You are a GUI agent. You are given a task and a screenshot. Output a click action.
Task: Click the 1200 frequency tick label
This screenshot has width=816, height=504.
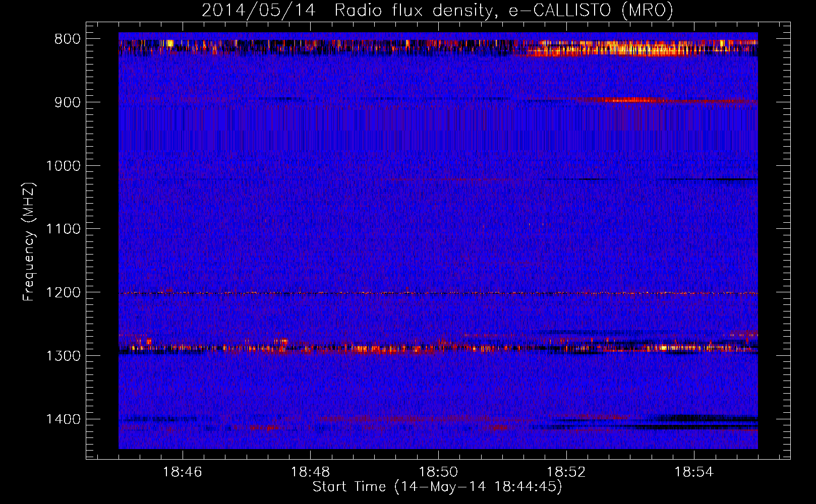[63, 293]
